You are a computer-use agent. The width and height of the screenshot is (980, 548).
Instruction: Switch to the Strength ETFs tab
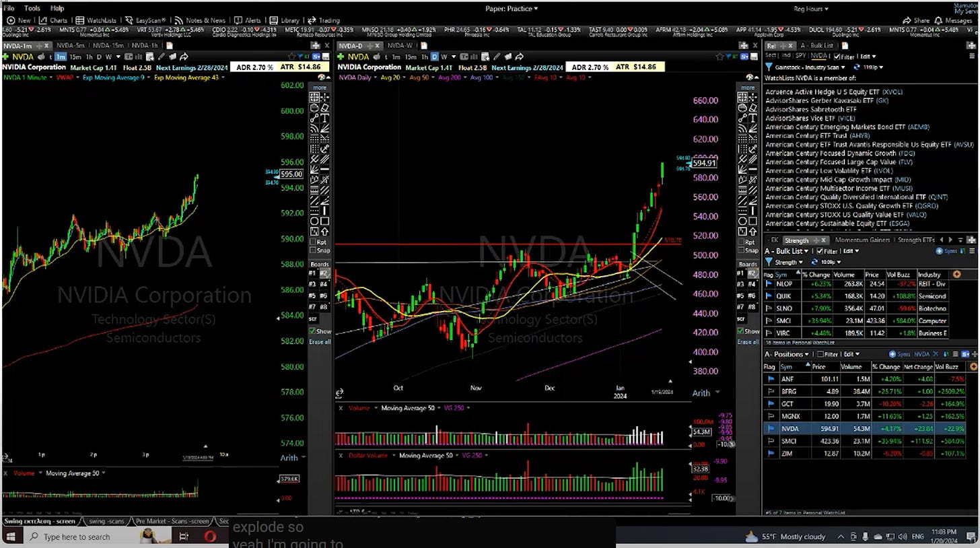[x=916, y=240]
